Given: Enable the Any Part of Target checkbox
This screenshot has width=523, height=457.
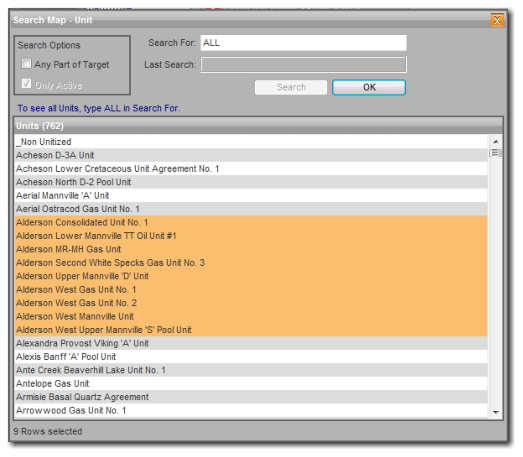Looking at the screenshot, I should (26, 63).
